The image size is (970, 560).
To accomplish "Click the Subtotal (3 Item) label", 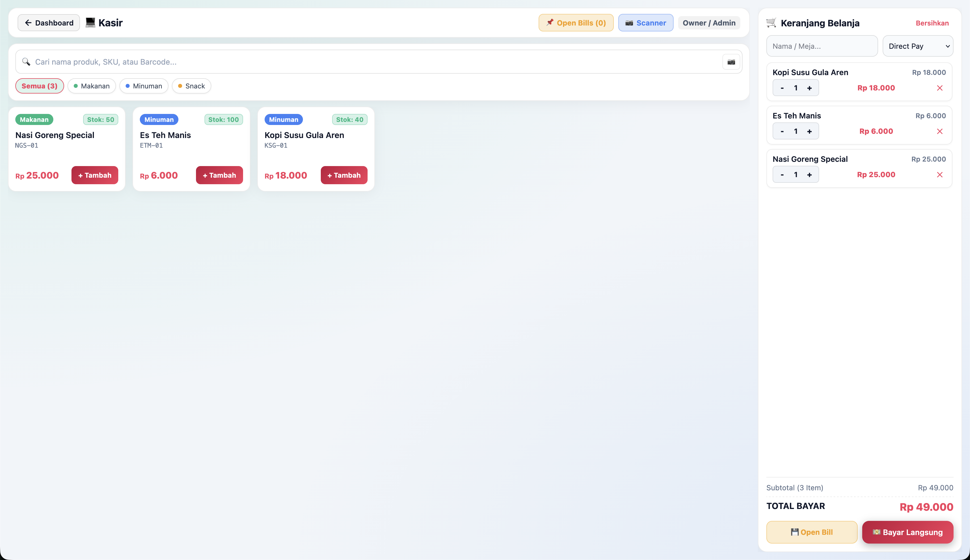I will pos(794,488).
